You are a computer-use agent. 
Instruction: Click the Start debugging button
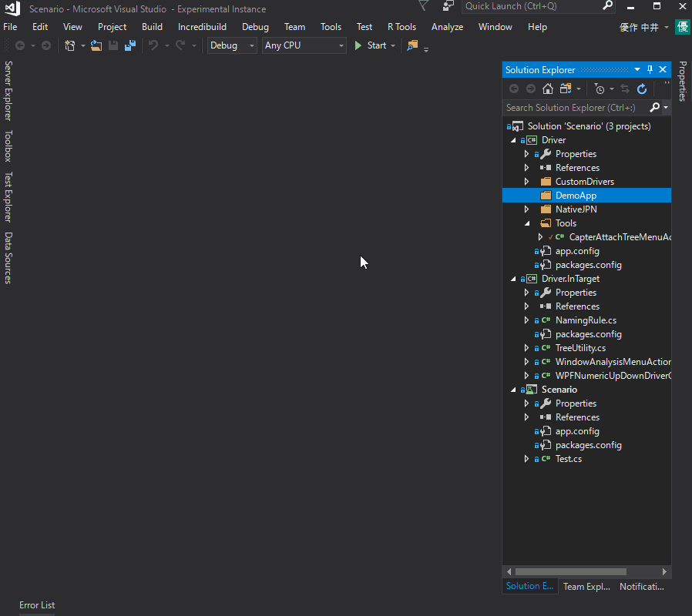click(x=371, y=45)
